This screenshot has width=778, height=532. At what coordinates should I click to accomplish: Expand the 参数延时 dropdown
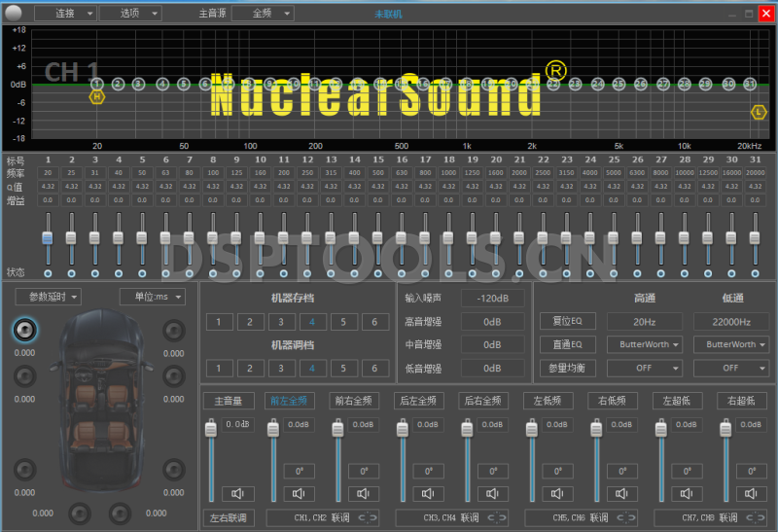[x=48, y=297]
